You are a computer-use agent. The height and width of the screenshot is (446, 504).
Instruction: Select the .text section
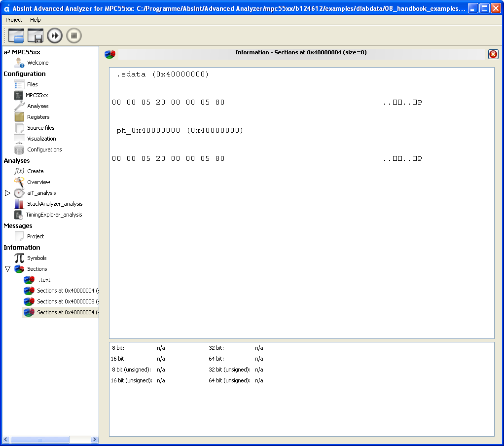(45, 280)
